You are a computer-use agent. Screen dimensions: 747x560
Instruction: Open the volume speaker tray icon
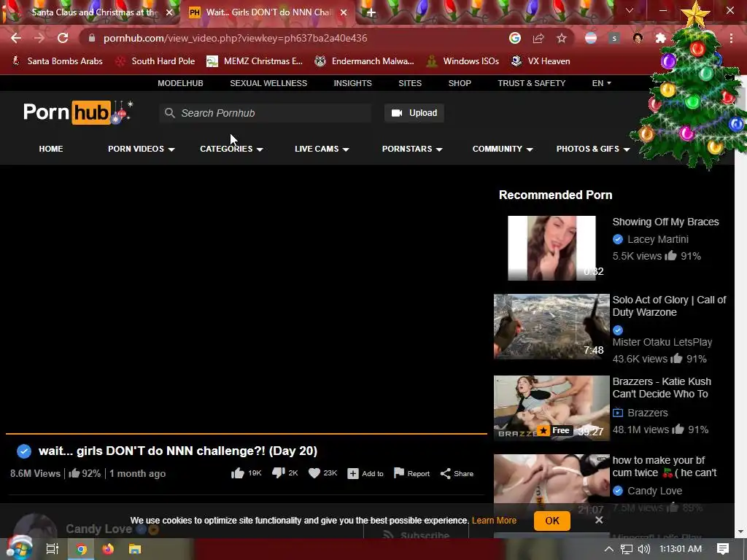point(643,549)
